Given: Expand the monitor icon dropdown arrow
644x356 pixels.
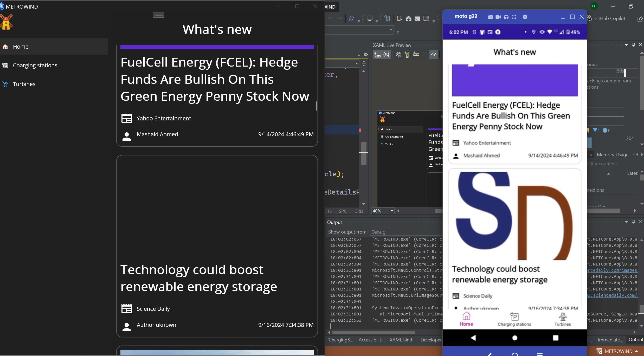Looking at the screenshot, I should [377, 21].
